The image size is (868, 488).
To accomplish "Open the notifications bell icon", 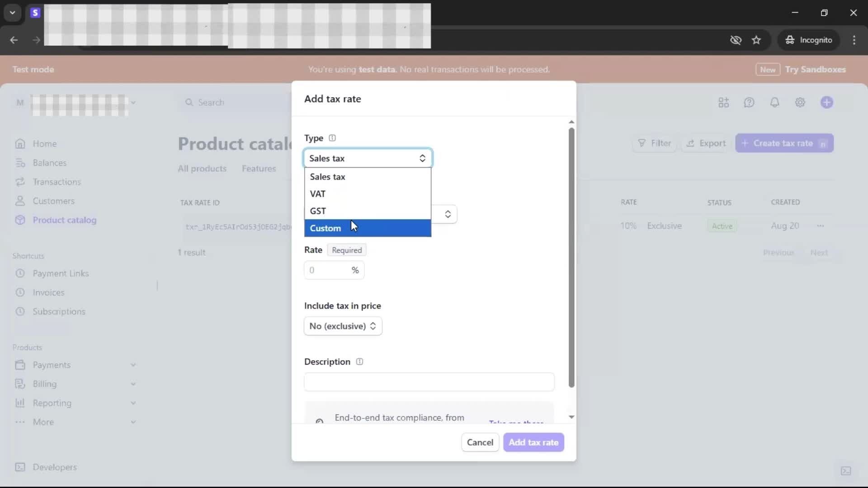I will pyautogui.click(x=775, y=103).
